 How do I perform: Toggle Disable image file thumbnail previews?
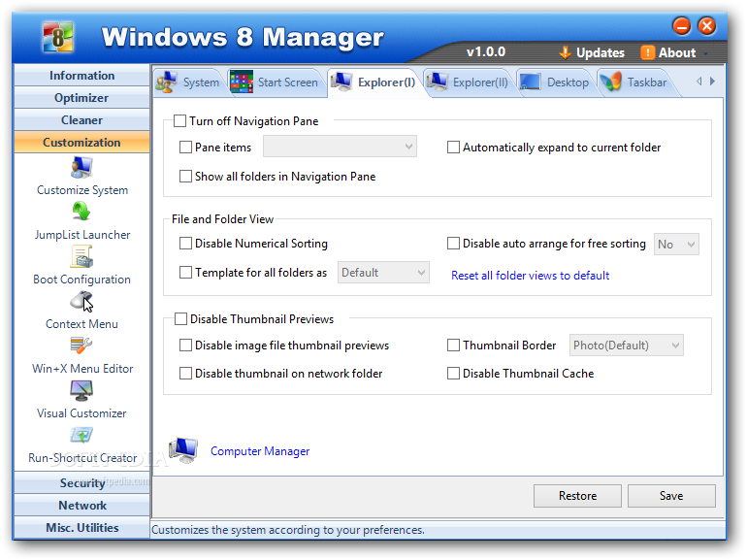[x=186, y=346]
